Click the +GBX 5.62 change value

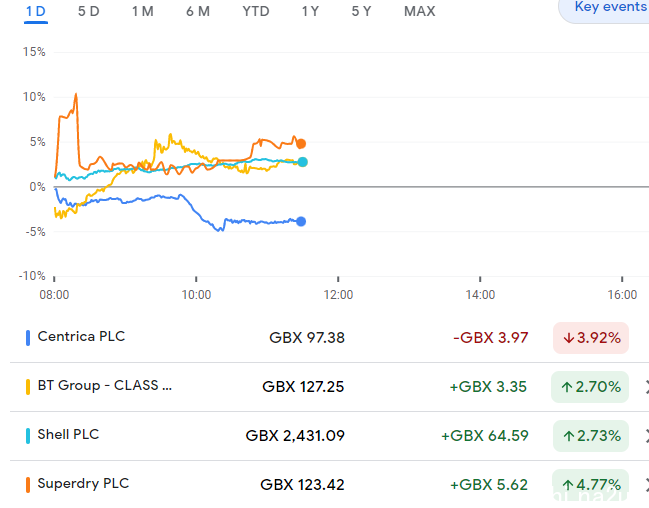click(489, 484)
